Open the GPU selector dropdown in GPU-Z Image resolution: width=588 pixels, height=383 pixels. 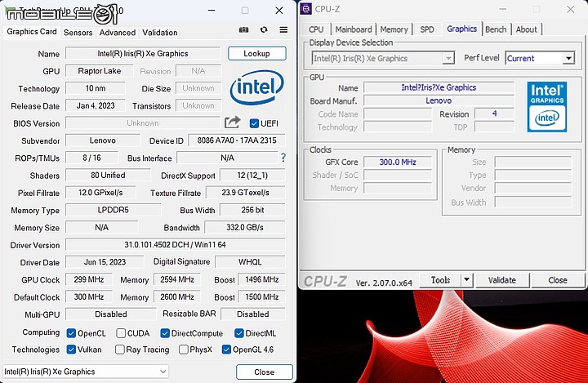coord(86,372)
